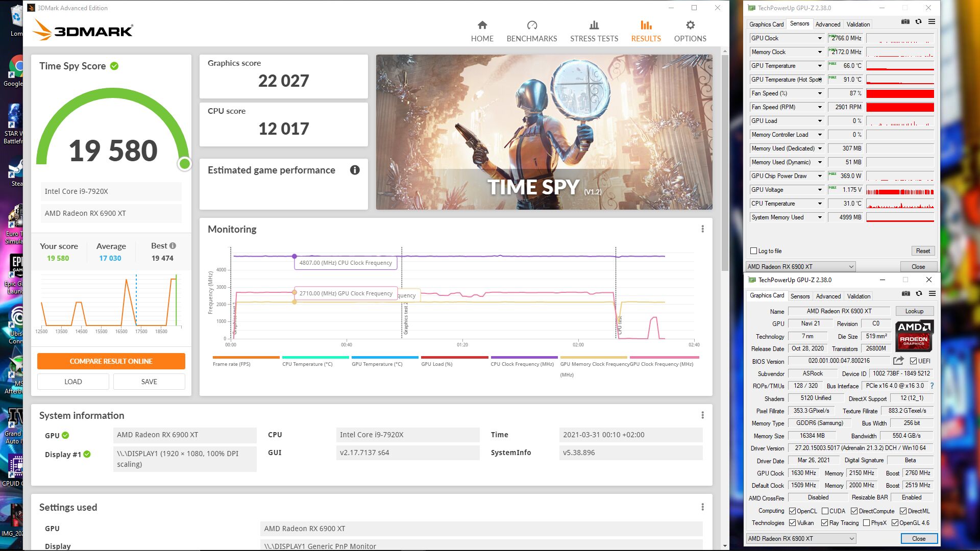Toggle the DirectCompute checkbox

click(854, 511)
